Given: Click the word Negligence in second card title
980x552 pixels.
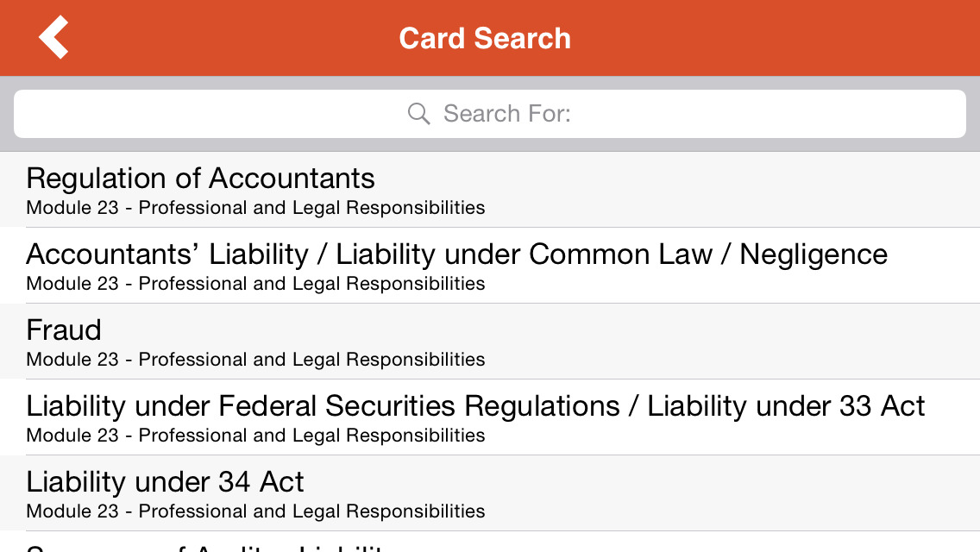Looking at the screenshot, I should 813,254.
